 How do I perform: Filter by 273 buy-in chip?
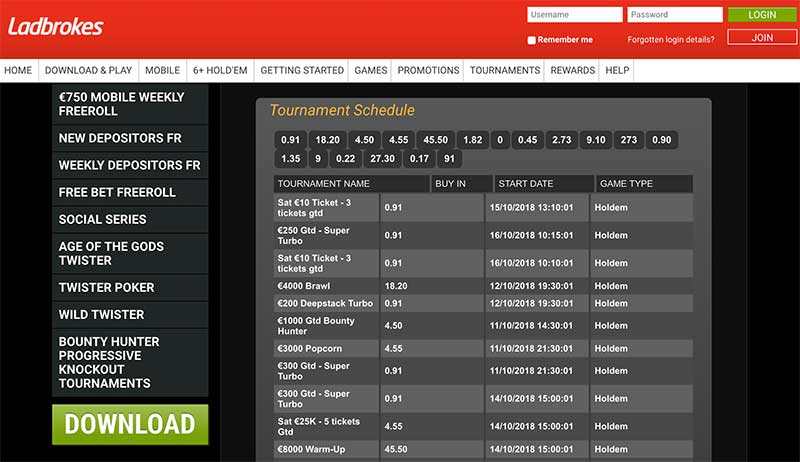[x=629, y=140]
